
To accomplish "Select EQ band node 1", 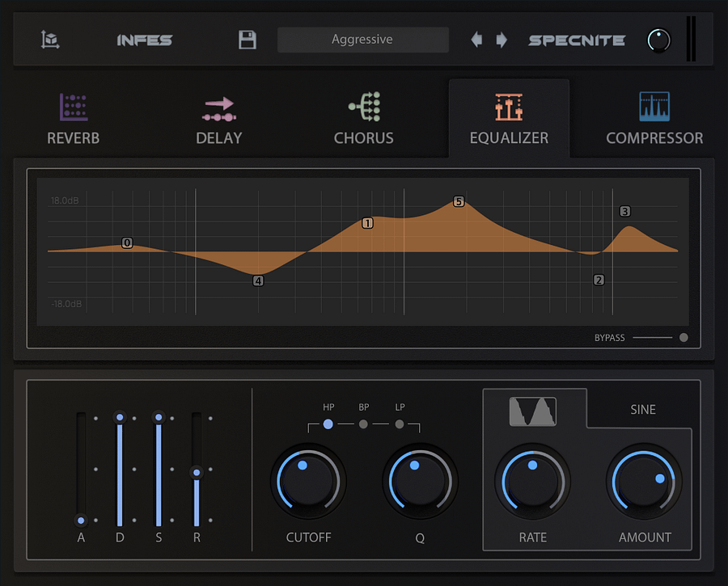I will click(x=367, y=223).
